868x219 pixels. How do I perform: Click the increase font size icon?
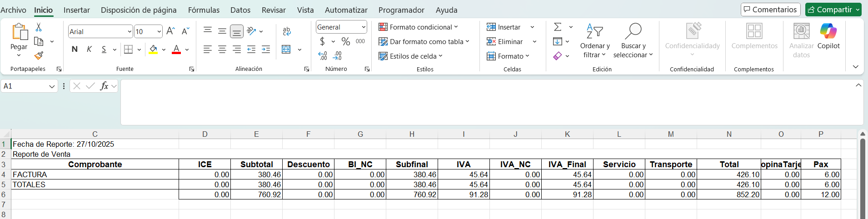(x=170, y=31)
